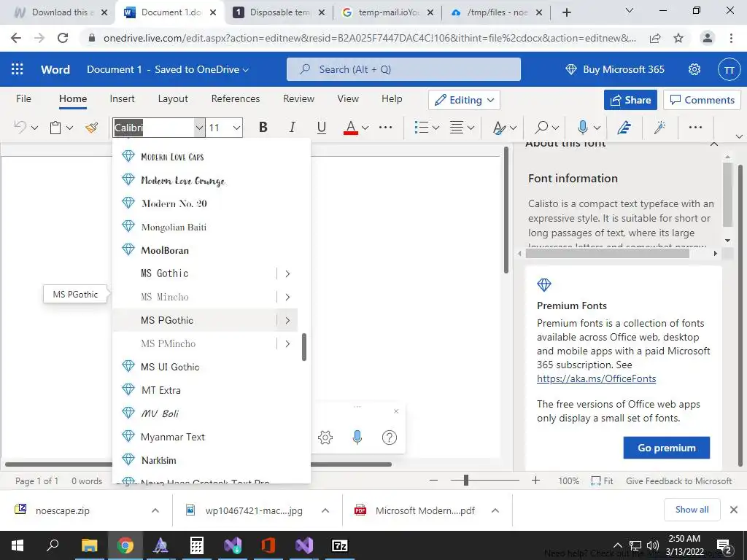Image resolution: width=747 pixels, height=560 pixels.
Task: Switch to the Review tab
Action: click(x=298, y=98)
